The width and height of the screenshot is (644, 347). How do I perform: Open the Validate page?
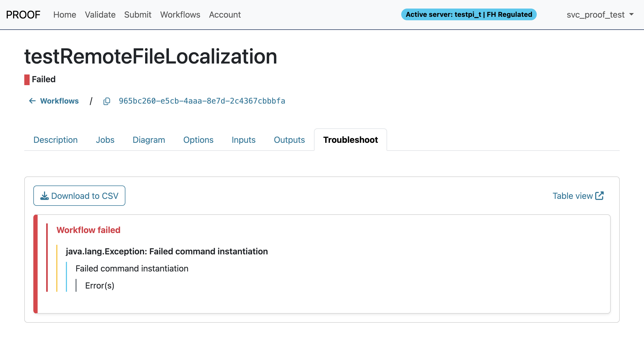pos(100,14)
